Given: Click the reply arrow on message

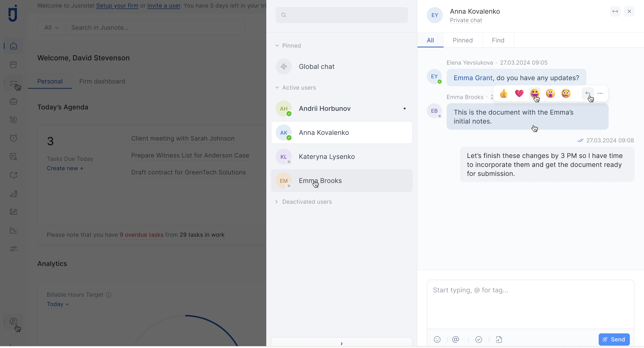Looking at the screenshot, I should pyautogui.click(x=587, y=93).
